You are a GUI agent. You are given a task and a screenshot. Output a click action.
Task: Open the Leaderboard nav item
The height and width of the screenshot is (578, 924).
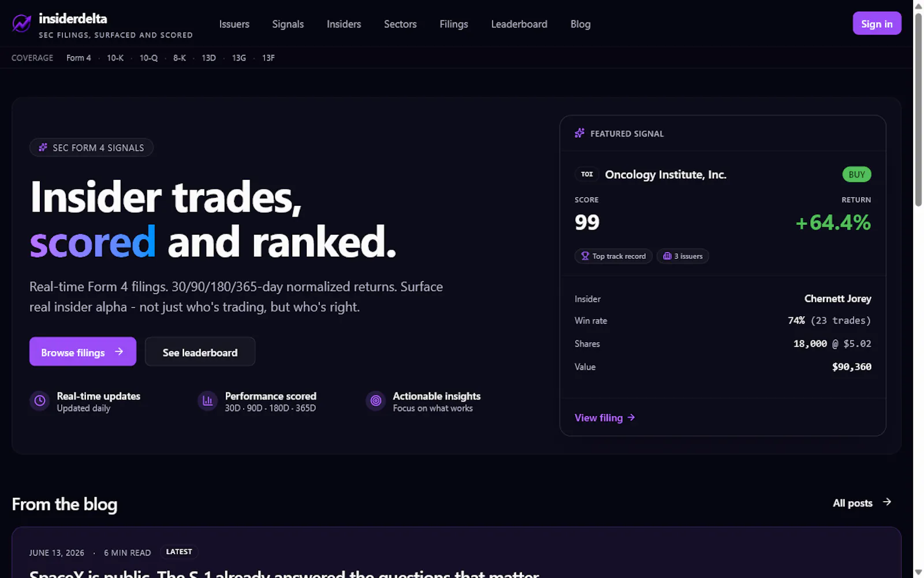519,24
